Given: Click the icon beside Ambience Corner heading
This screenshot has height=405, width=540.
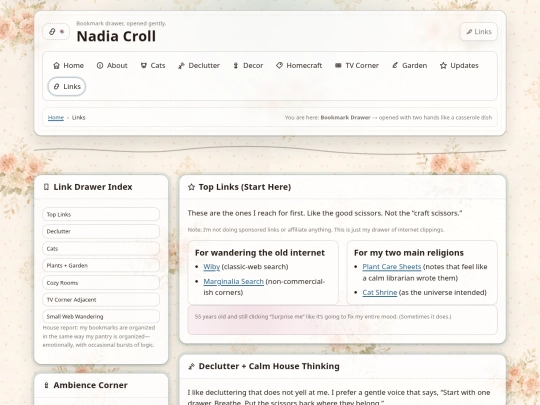Looking at the screenshot, I should click(x=46, y=385).
